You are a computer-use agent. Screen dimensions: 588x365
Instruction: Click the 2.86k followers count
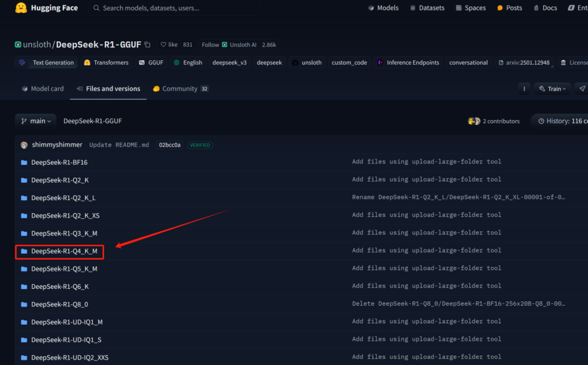[269, 45]
